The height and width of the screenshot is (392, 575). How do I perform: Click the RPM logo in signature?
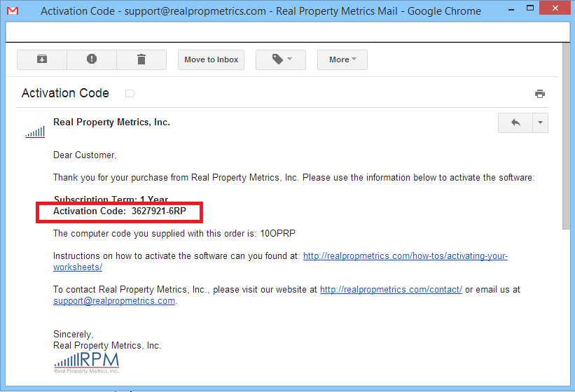click(x=87, y=363)
